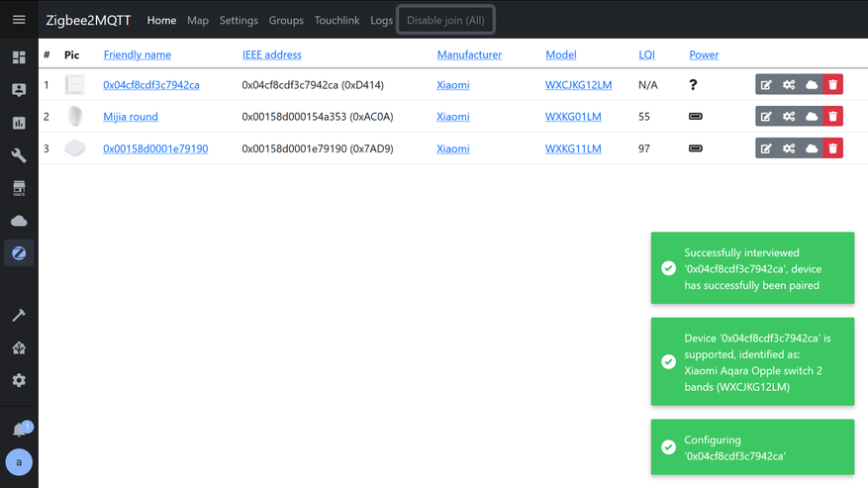Open the Settings tab
The height and width of the screenshot is (488, 868).
(x=239, y=21)
